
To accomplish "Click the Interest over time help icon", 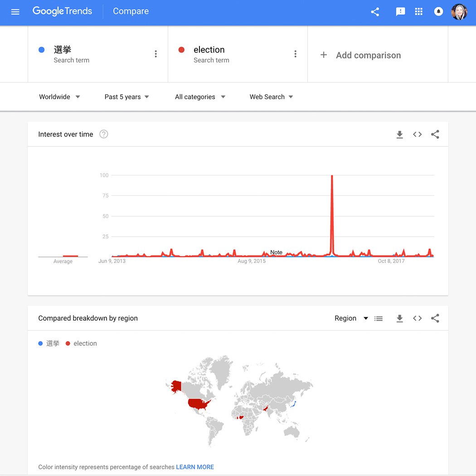I will pyautogui.click(x=103, y=134).
